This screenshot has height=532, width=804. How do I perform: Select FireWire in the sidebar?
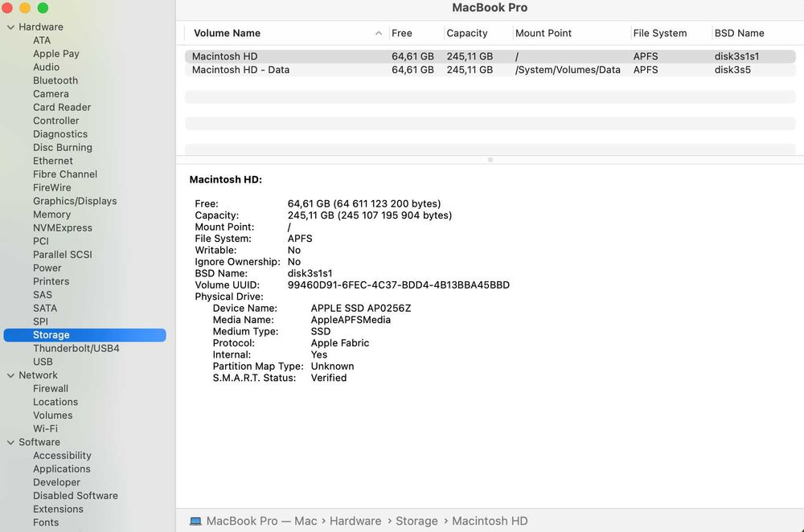point(51,187)
